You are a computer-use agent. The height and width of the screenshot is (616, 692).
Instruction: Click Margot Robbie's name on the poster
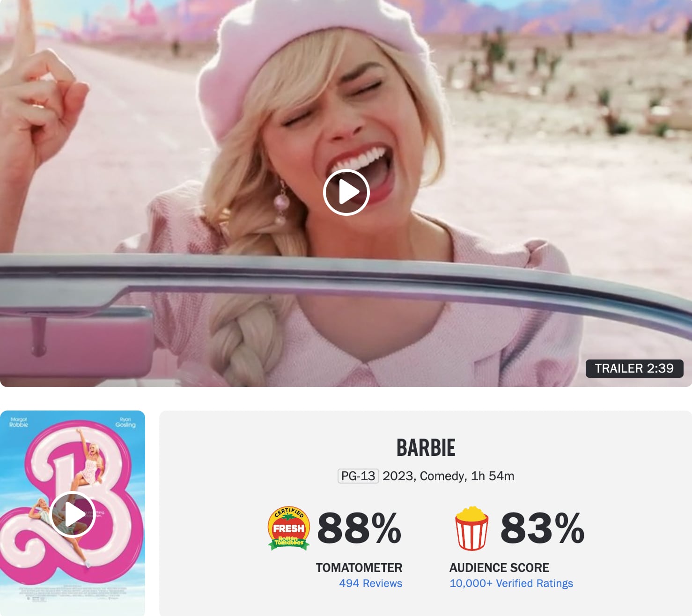pos(19,422)
